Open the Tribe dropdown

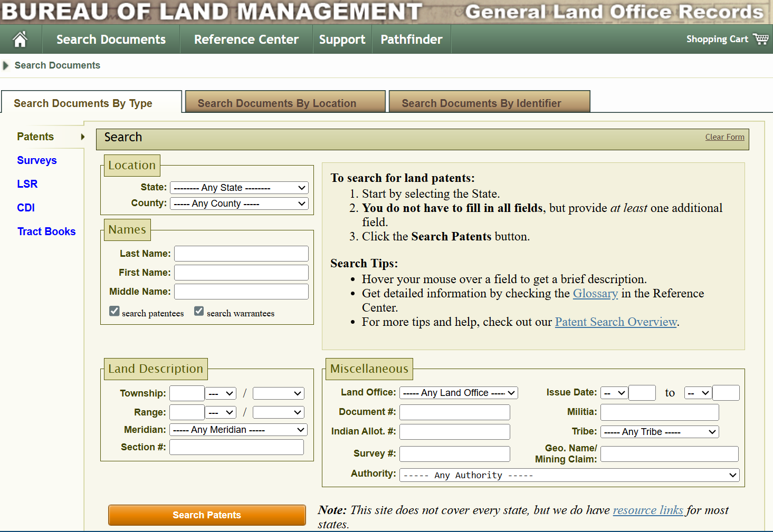[660, 432]
